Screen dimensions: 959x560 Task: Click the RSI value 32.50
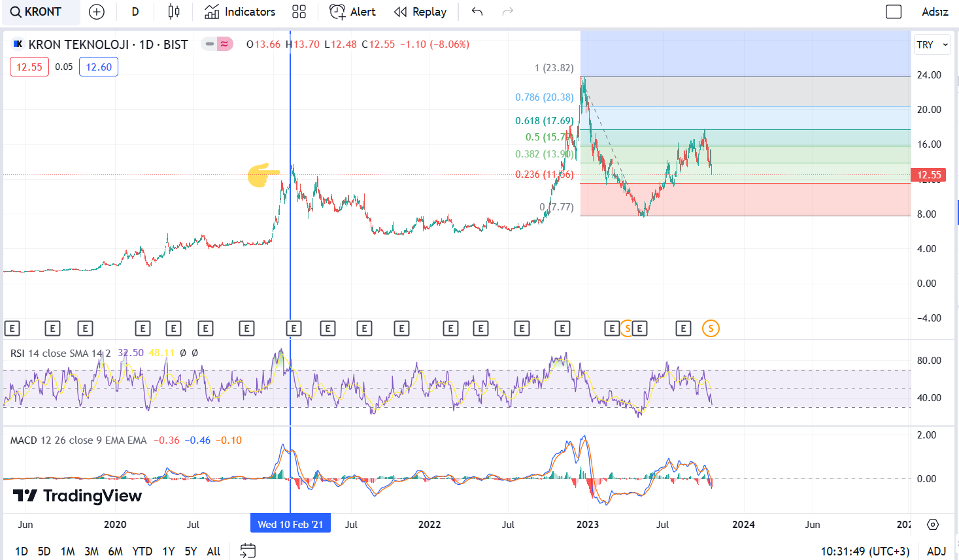tap(131, 353)
